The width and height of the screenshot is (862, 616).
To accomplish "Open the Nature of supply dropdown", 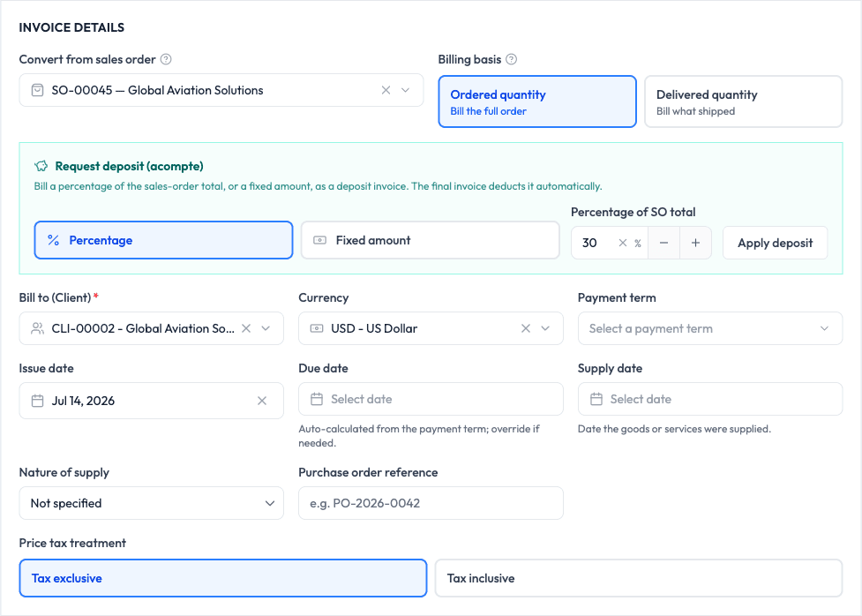I will 151,503.
